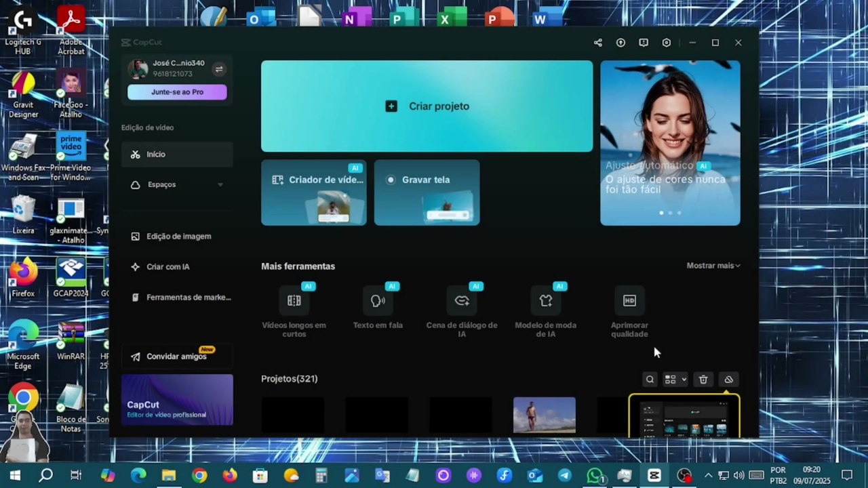Select the first carousel dot on the promo banner
Viewport: 868px width, 488px height.
tap(662, 213)
